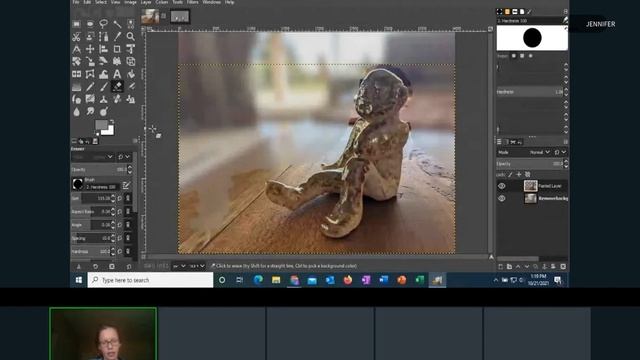Click reset tool options button at panel bottom

click(129, 267)
